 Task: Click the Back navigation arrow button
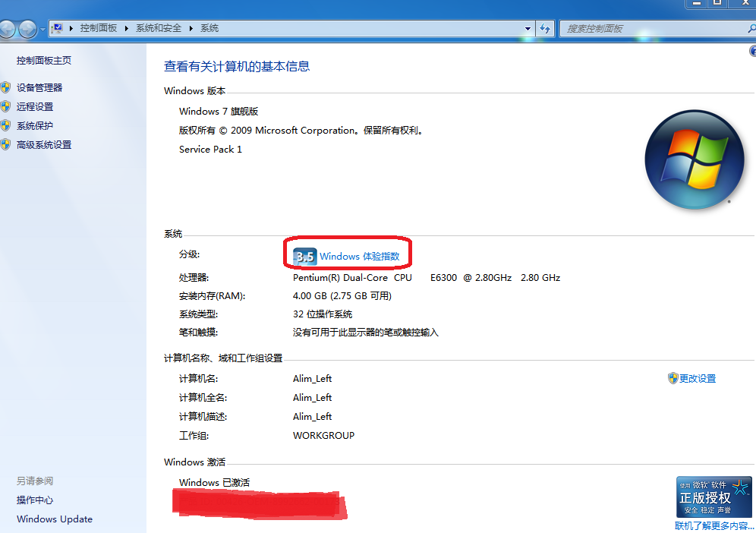click(6, 29)
